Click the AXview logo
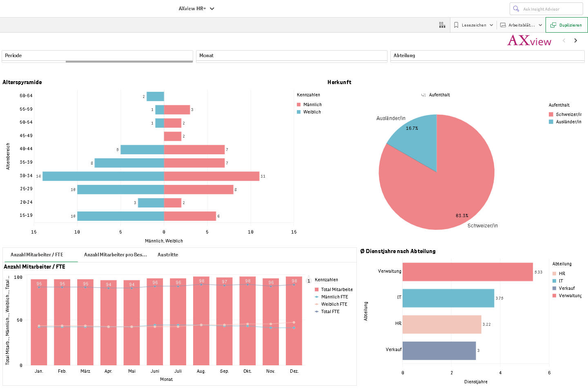 tap(529, 40)
